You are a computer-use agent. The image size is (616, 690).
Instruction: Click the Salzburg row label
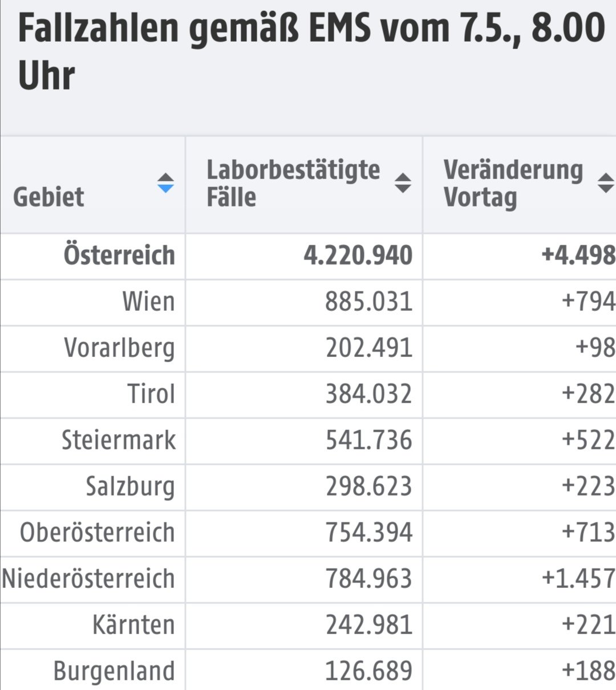(130, 487)
